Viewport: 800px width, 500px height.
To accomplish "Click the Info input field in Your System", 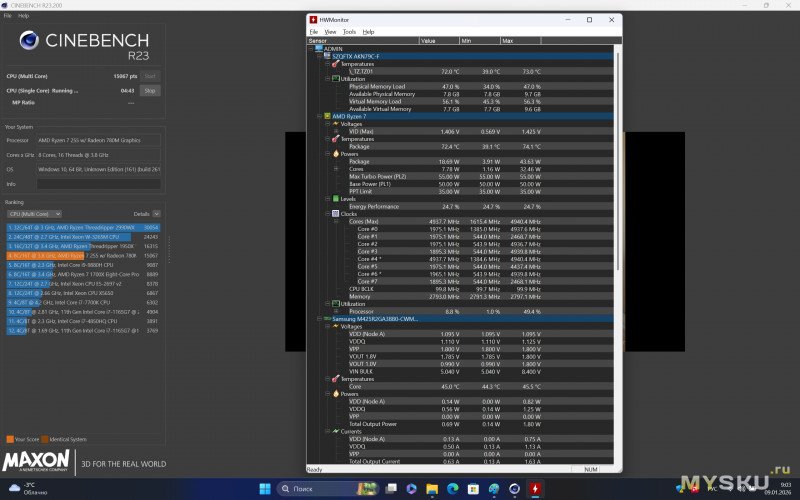I will (x=100, y=183).
